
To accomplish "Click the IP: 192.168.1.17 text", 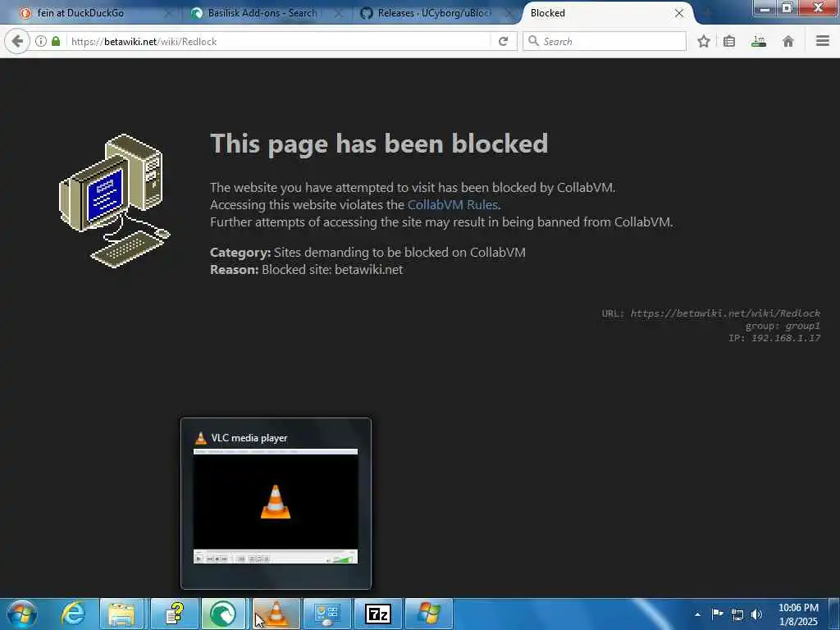I will [x=774, y=338].
